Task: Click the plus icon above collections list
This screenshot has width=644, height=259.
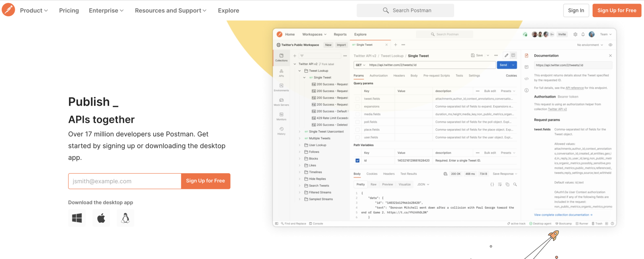Action: click(x=295, y=56)
